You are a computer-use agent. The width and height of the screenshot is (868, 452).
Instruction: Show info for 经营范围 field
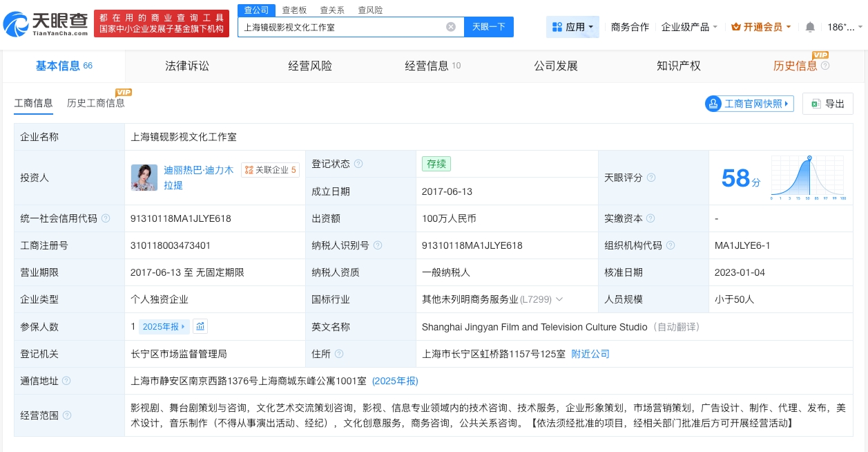click(x=66, y=416)
